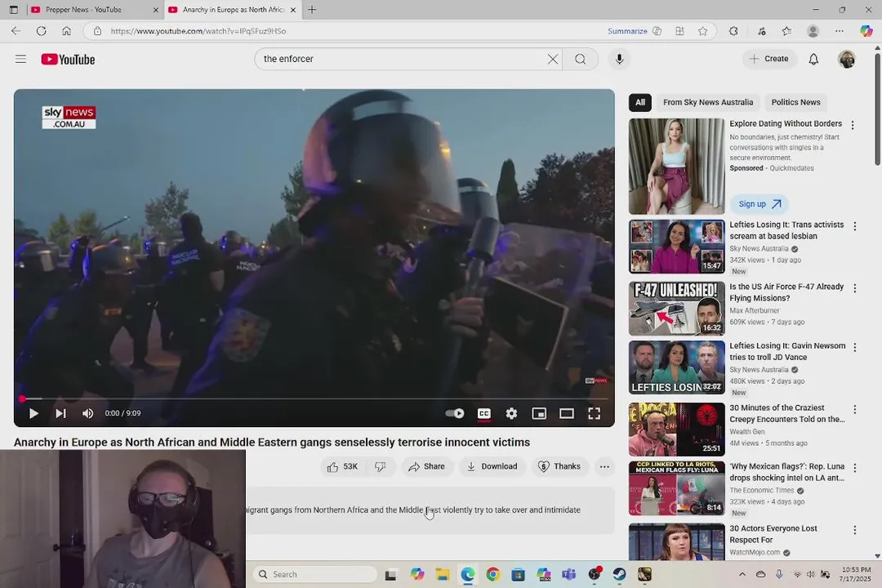Image resolution: width=882 pixels, height=588 pixels.
Task: Open YouTube notifications bell
Action: coord(813,59)
